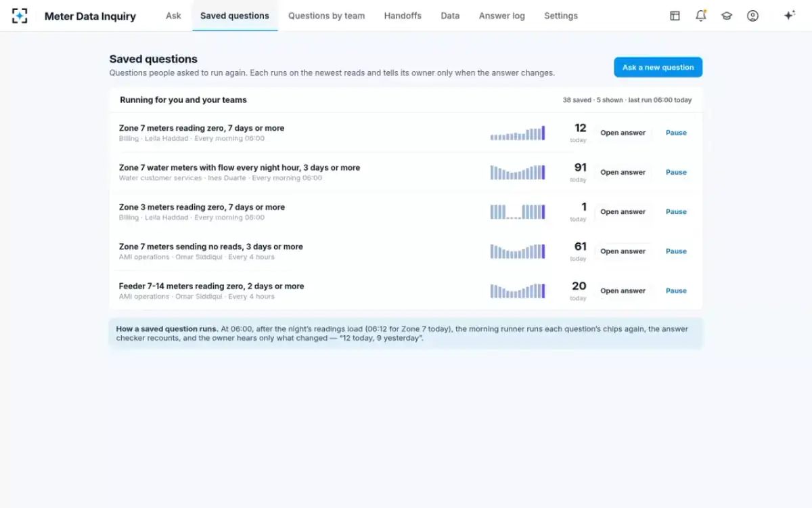This screenshot has height=508, width=812.
Task: Switch to the Answer log tab
Action: tap(502, 16)
